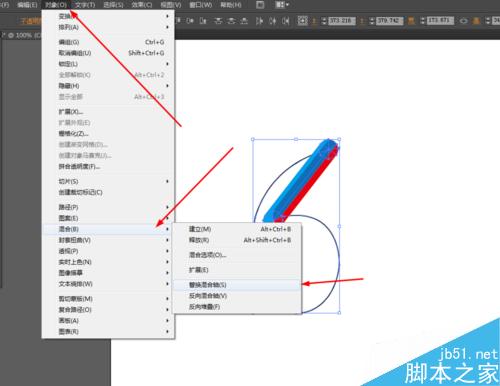Open the 视图(V) View menu
Image resolution: width=500 pixels, height=386 pixels.
(x=171, y=5)
